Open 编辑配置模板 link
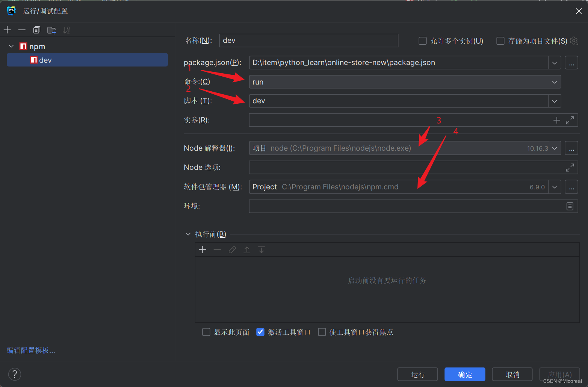This screenshot has height=387, width=588. [31, 350]
